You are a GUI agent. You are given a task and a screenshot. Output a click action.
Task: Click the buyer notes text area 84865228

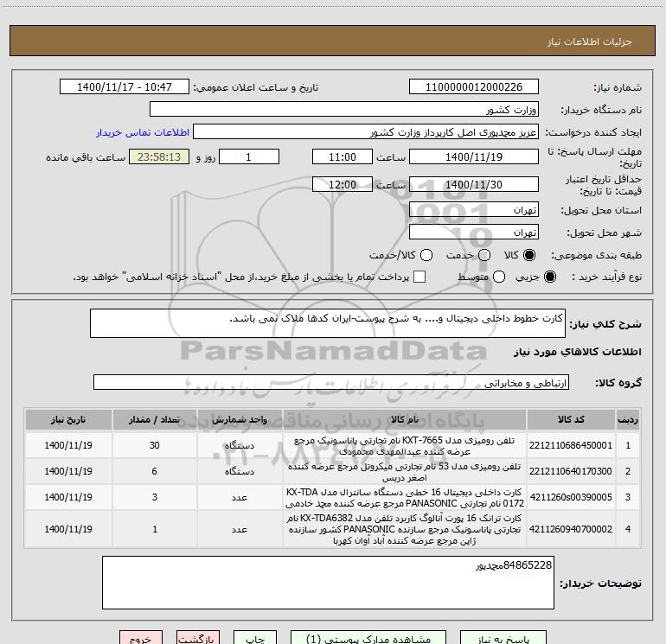328,583
